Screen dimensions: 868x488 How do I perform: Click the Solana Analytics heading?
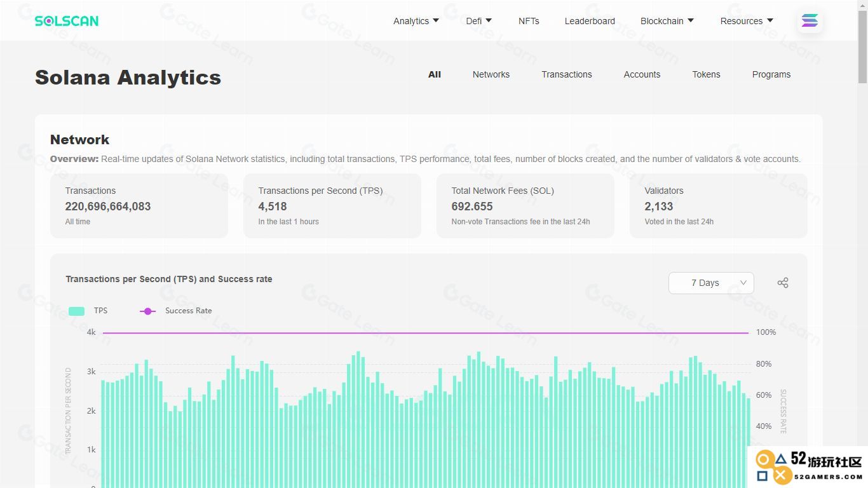tap(128, 78)
